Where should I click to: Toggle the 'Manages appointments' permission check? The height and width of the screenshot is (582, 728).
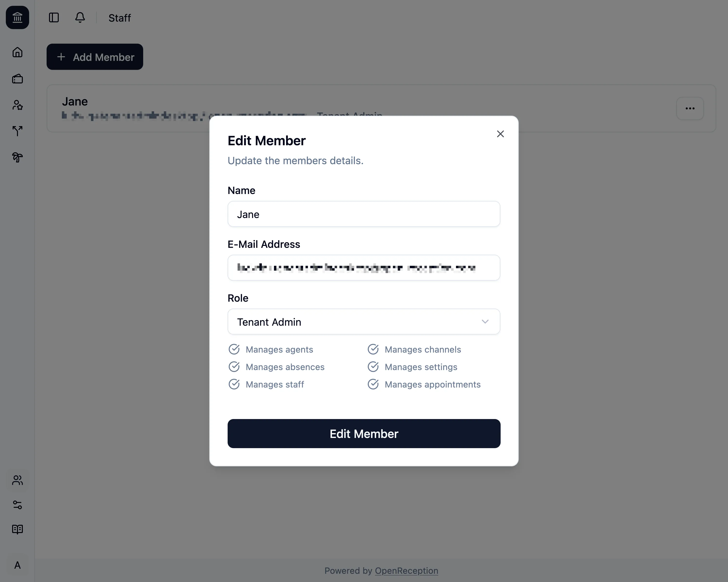click(x=373, y=384)
